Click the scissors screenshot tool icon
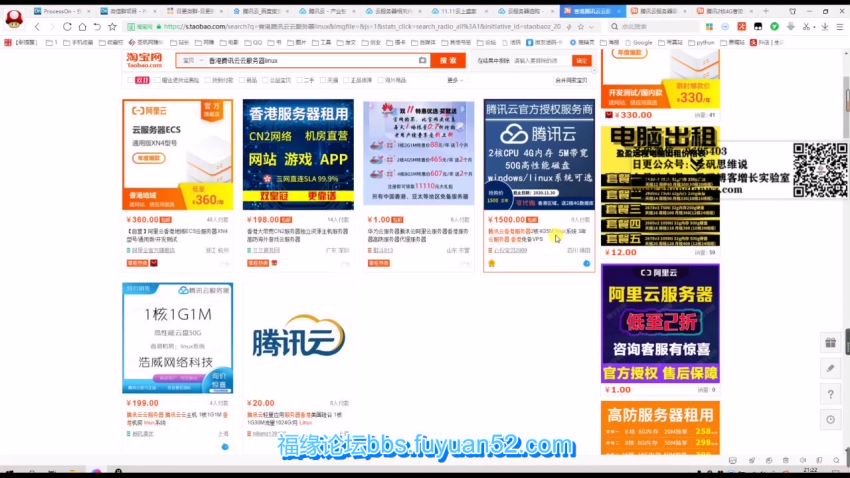850x478 pixels. (806, 27)
